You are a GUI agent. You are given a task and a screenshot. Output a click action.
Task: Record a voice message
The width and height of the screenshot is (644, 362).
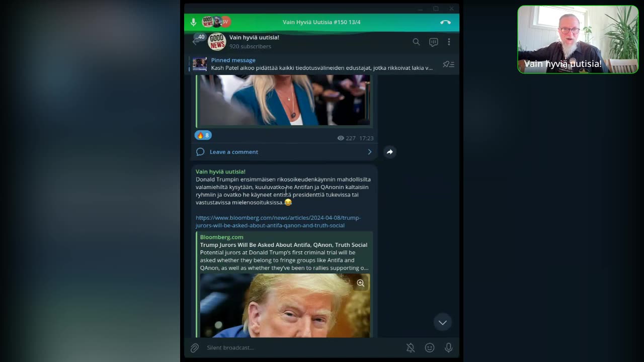(x=448, y=347)
